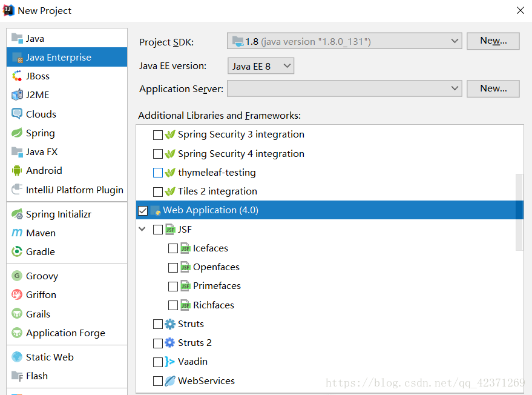532x395 pixels.
Task: Click the Groovy G icon
Action: (x=17, y=276)
